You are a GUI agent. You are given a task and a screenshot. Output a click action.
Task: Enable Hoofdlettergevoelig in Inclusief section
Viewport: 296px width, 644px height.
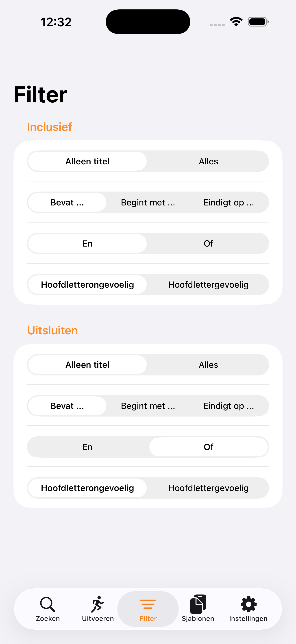[x=208, y=285]
